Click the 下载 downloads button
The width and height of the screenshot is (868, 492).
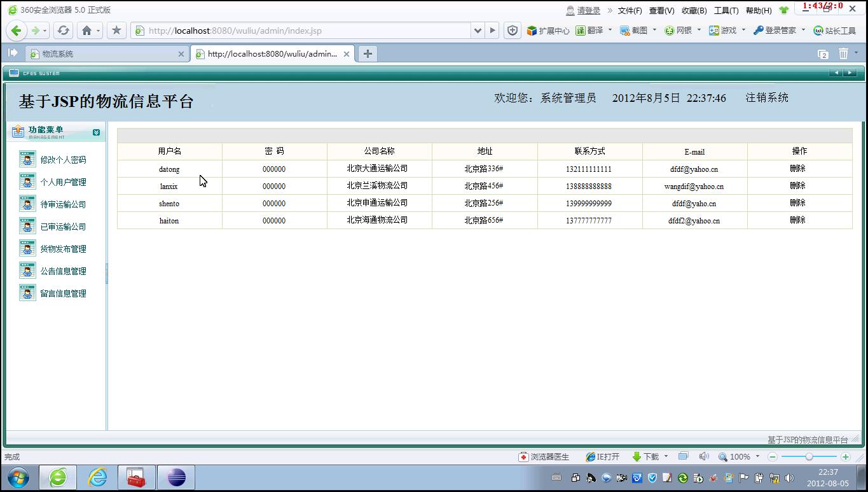click(645, 457)
